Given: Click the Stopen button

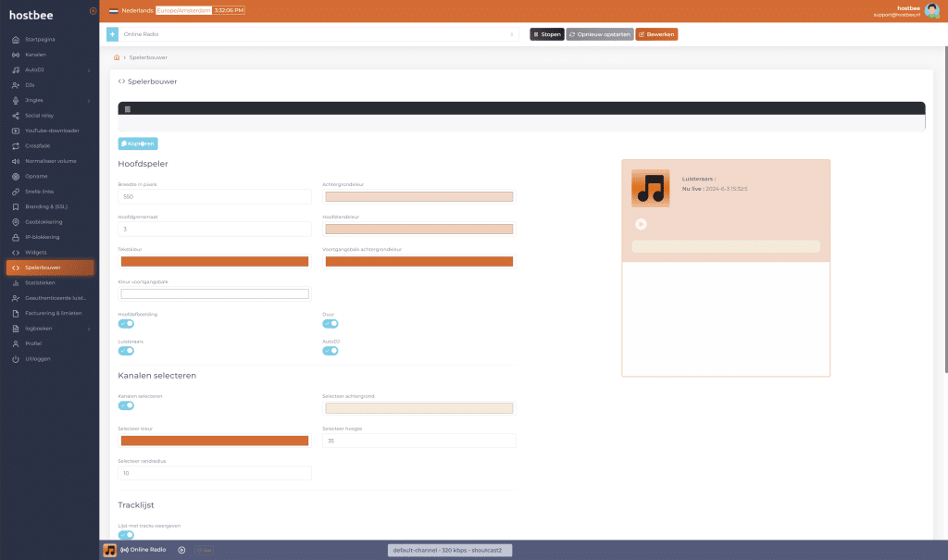Looking at the screenshot, I should (546, 34).
